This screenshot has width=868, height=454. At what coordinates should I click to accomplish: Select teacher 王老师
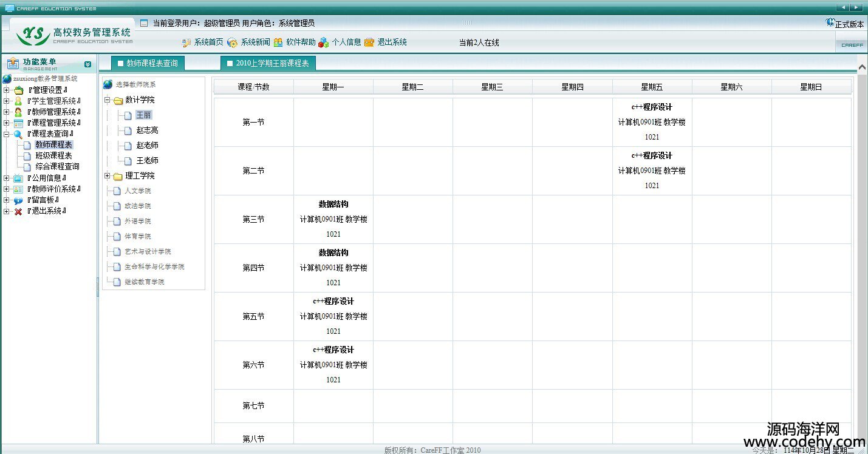click(x=148, y=161)
